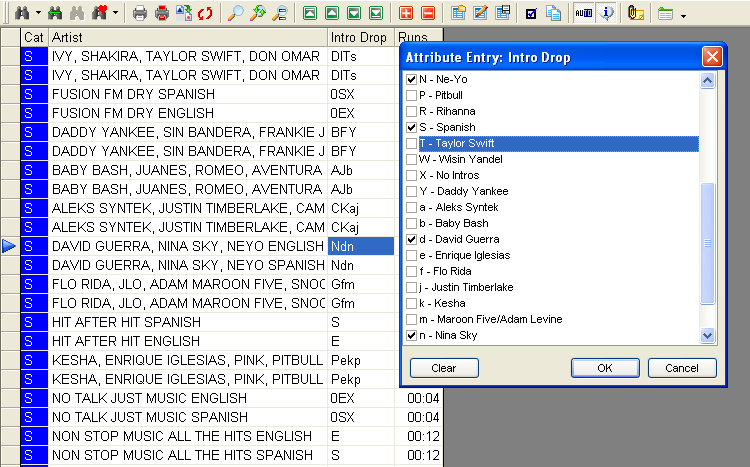
Task: Open the heart binoculars dropdown arrow
Action: pos(115,13)
